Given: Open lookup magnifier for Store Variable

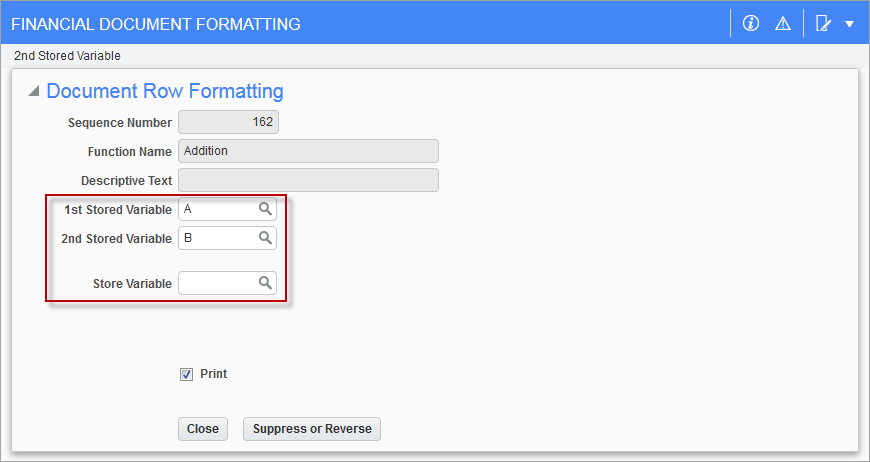Looking at the screenshot, I should coord(265,283).
